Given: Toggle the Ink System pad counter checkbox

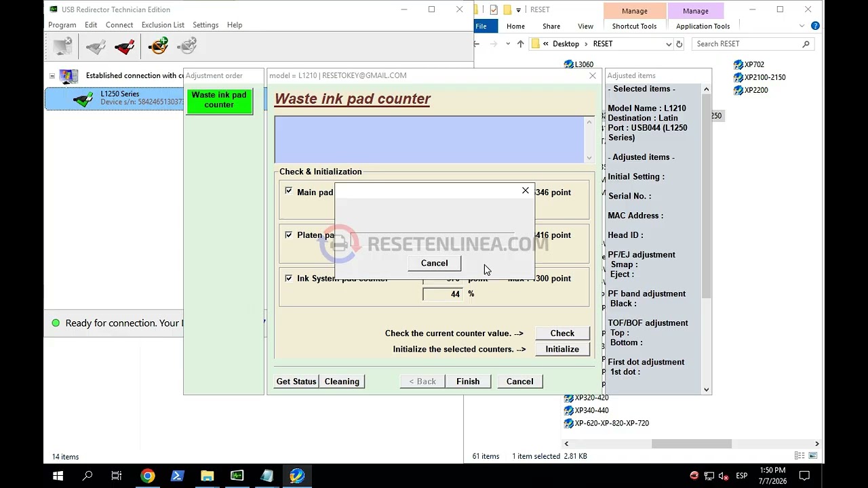Looking at the screenshot, I should click(289, 278).
